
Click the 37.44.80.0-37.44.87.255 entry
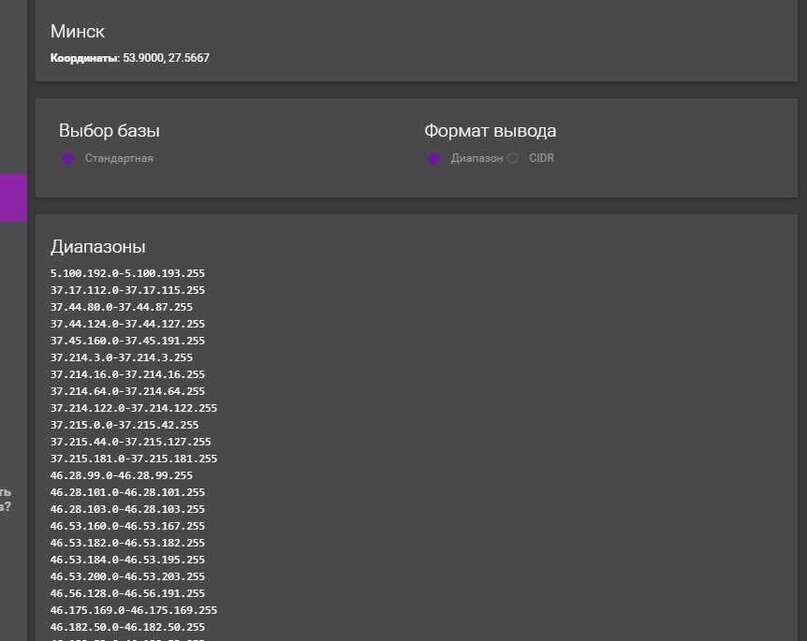click(x=121, y=307)
